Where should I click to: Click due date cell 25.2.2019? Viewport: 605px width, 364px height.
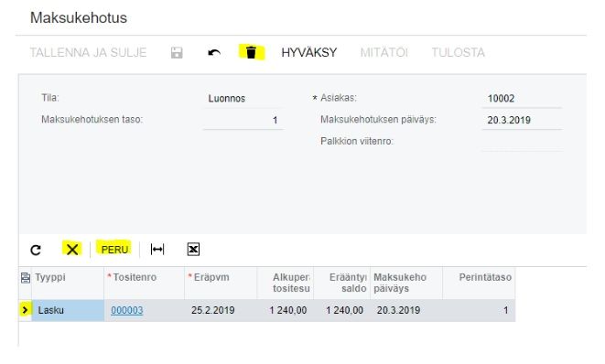[x=221, y=310]
